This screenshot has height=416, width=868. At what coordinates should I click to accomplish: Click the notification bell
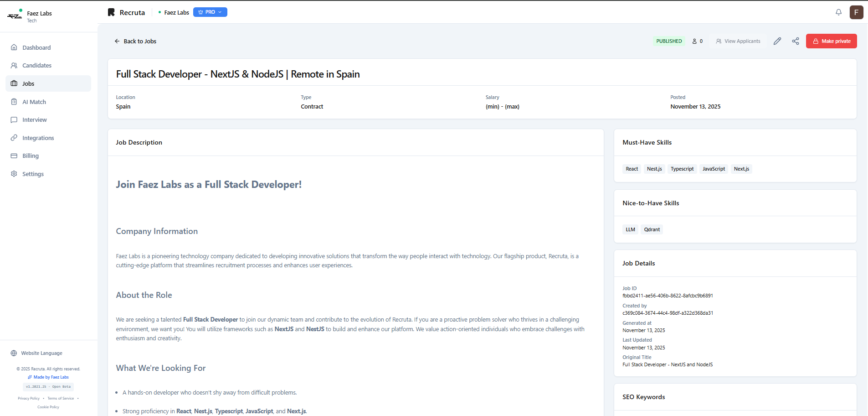pyautogui.click(x=838, y=12)
